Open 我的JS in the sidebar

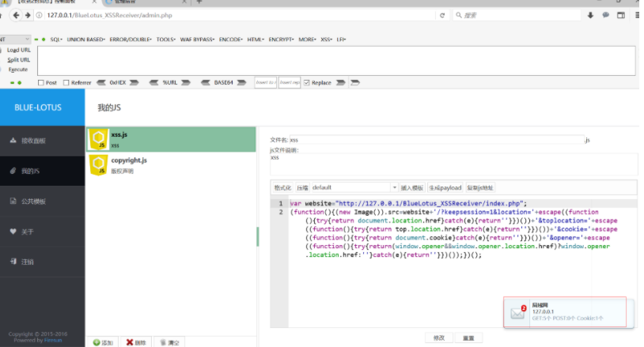click(x=42, y=171)
